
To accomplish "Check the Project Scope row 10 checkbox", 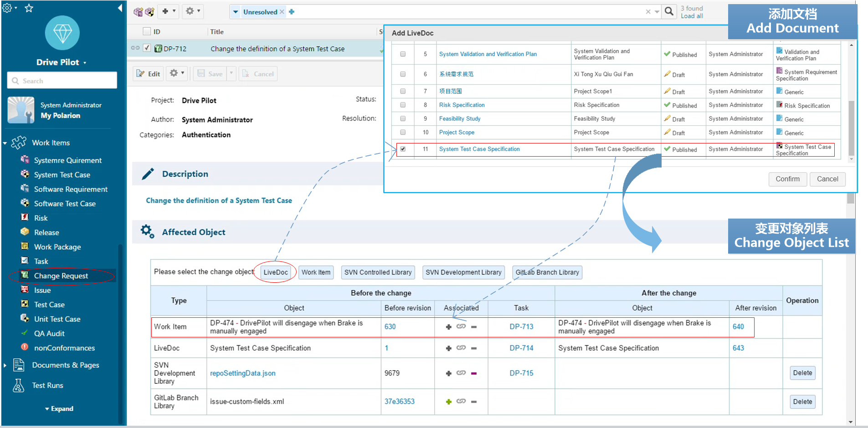I will point(403,132).
